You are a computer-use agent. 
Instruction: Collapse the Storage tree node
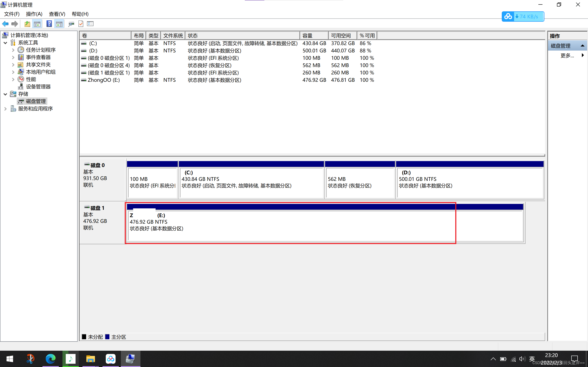(x=5, y=94)
